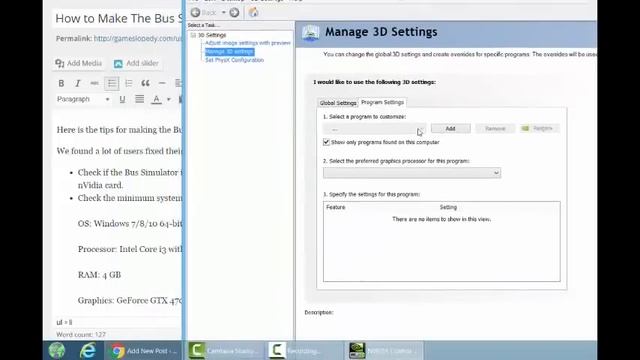The height and width of the screenshot is (360, 640).
Task: Open the Back history dropdown arrow
Action: tap(223, 13)
